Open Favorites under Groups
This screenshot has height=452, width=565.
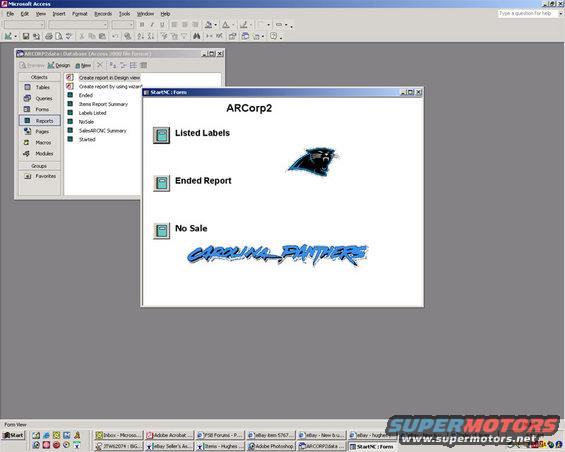point(39,176)
